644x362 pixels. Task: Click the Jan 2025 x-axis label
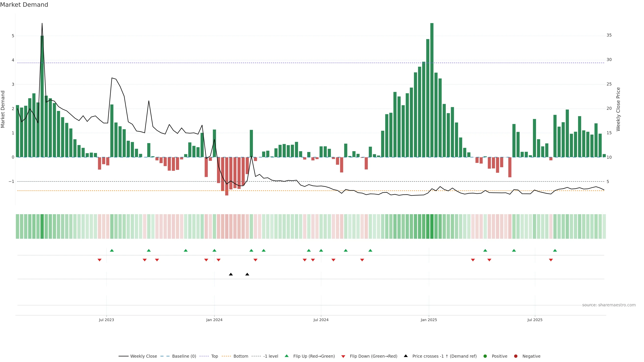pyautogui.click(x=429, y=320)
